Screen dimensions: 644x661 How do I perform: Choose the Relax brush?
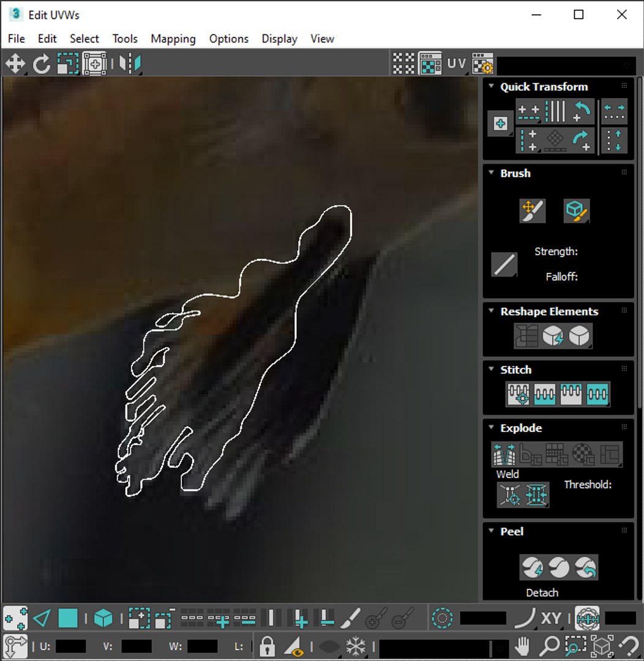point(577,211)
